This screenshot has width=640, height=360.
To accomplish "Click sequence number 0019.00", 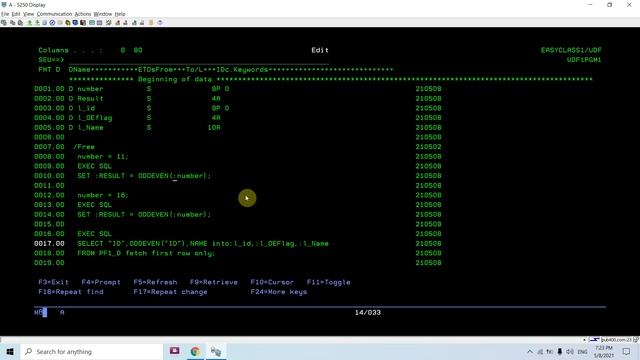I will click(x=49, y=263).
